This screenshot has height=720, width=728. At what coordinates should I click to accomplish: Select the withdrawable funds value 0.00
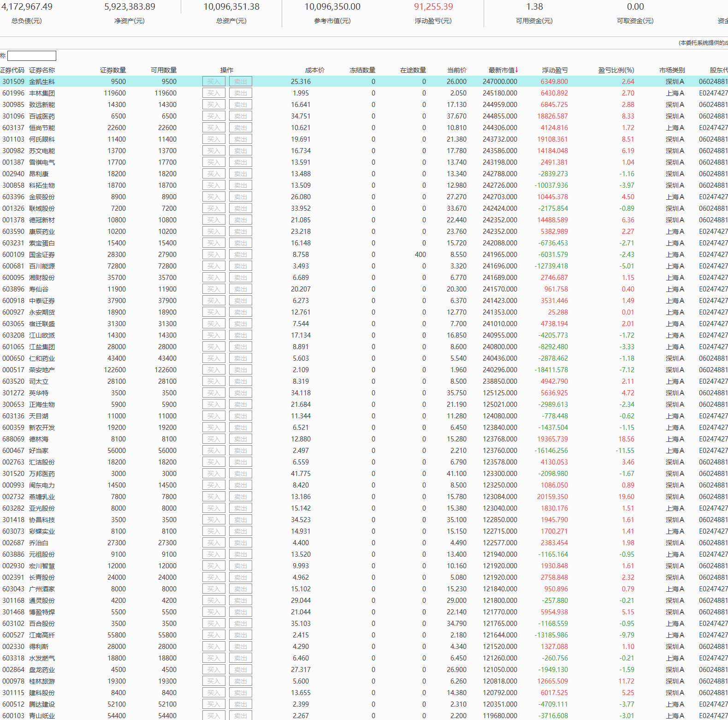[x=635, y=7]
